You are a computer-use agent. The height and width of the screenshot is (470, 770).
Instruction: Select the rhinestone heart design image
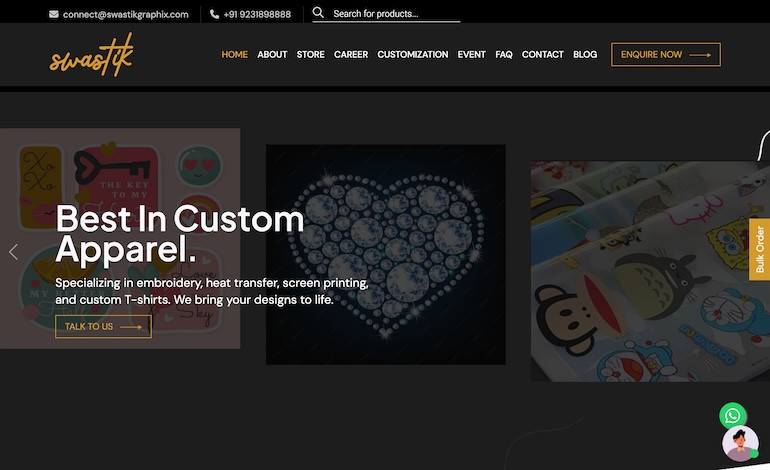(385, 254)
